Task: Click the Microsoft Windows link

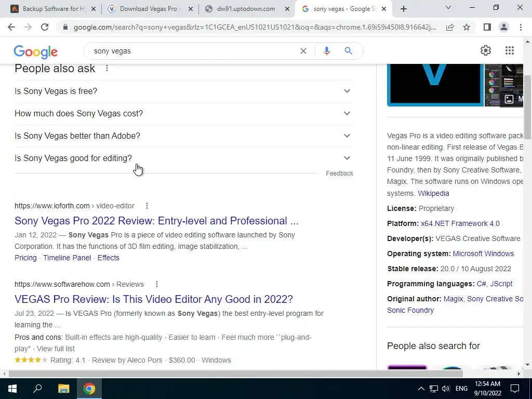Action: click(x=483, y=254)
